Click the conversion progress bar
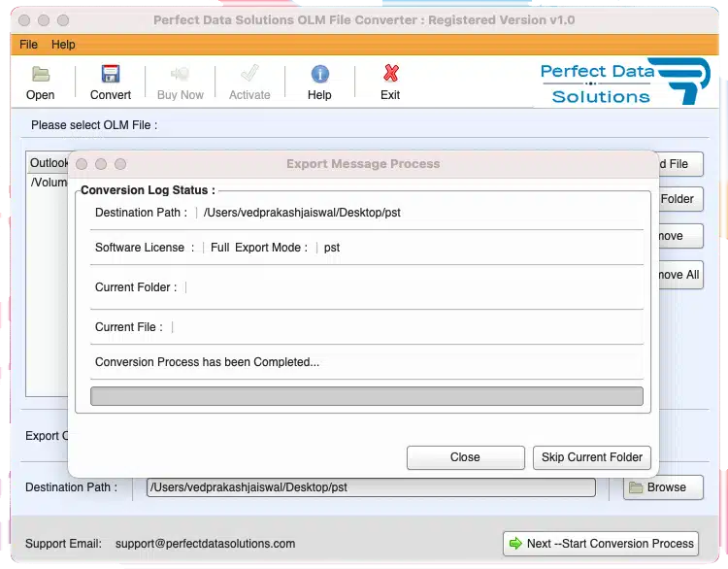 click(367, 396)
